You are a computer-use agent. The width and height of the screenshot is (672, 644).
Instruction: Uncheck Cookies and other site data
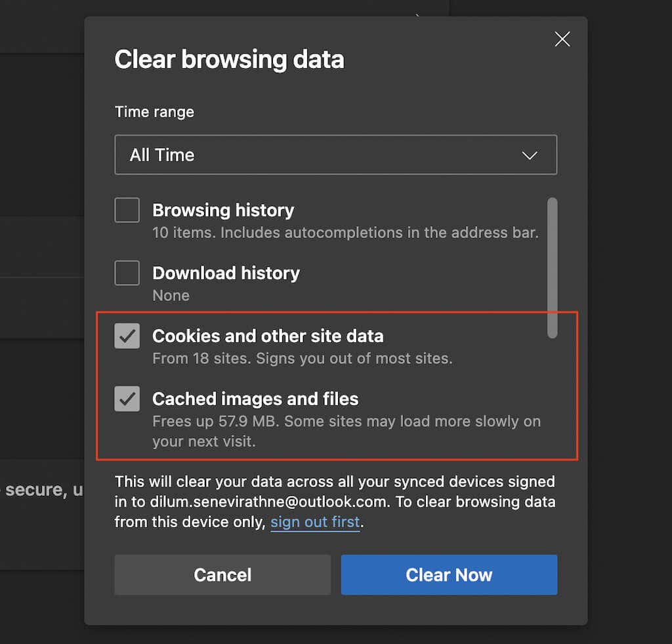[x=127, y=336]
